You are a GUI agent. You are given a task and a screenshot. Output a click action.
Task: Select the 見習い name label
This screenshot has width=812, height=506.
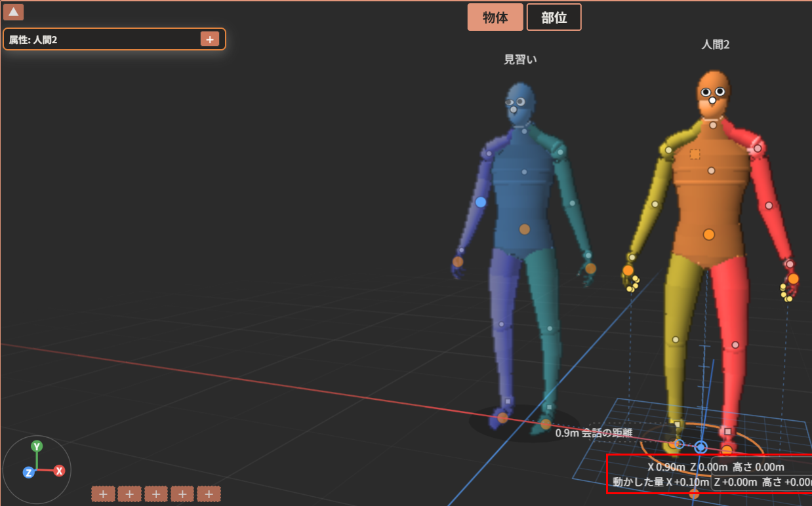(520, 60)
